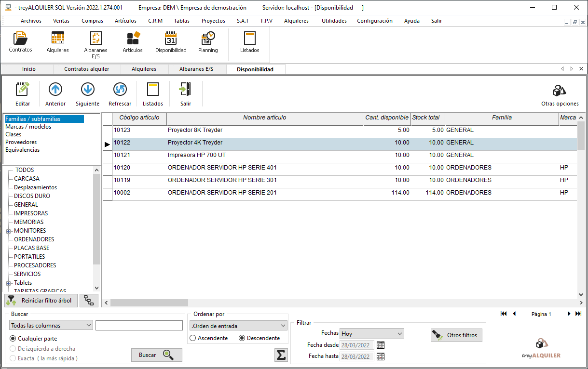Select Proveedores in the list
The image size is (588, 369).
[21, 142]
